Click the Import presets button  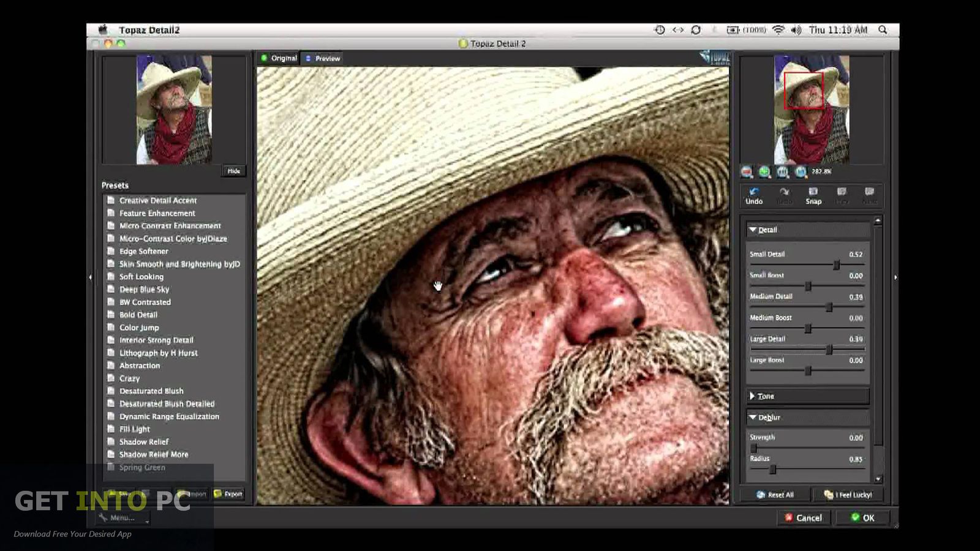pos(192,493)
